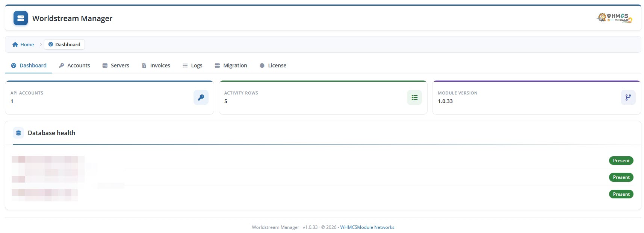Viewport: 644px width, 233px height.
Task: Click the badge icon on License tab
Action: pyautogui.click(x=262, y=65)
